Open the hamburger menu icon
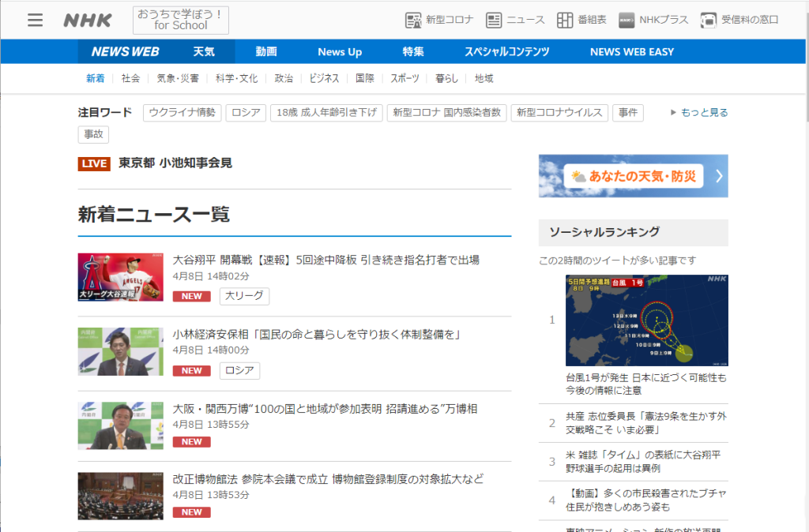 35,21
